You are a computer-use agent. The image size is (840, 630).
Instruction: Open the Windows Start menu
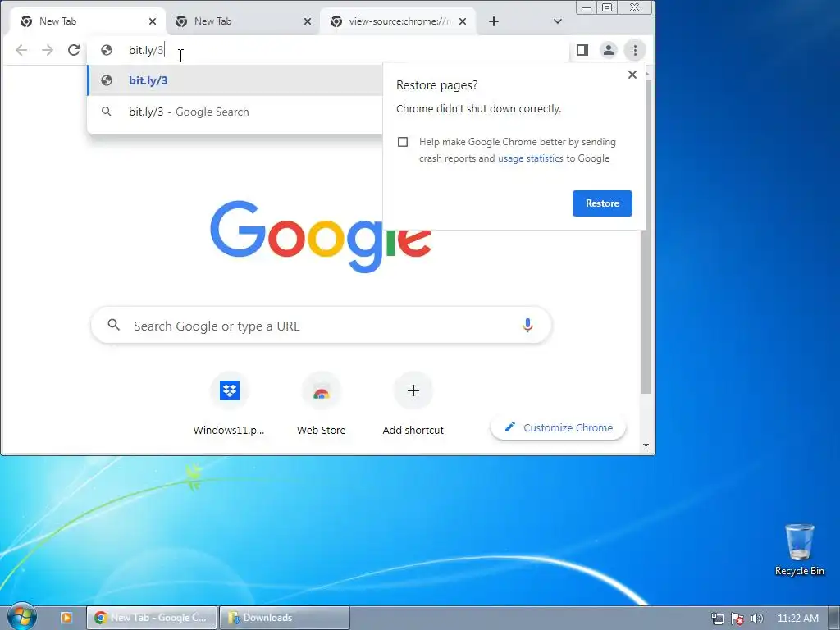[x=21, y=617]
